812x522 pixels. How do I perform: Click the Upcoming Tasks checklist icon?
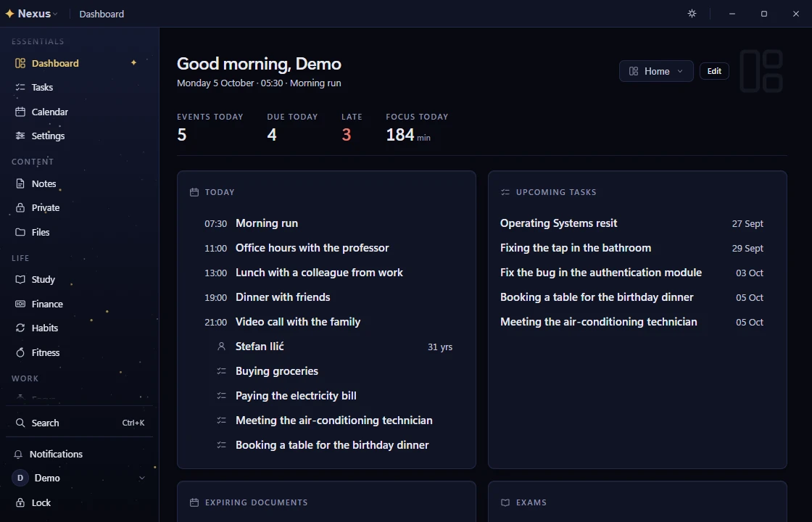tap(505, 192)
